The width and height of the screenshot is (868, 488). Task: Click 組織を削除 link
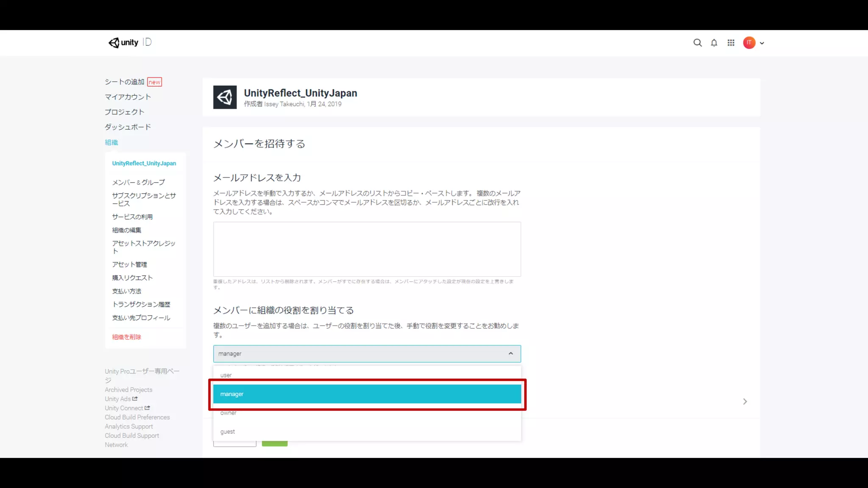click(126, 337)
